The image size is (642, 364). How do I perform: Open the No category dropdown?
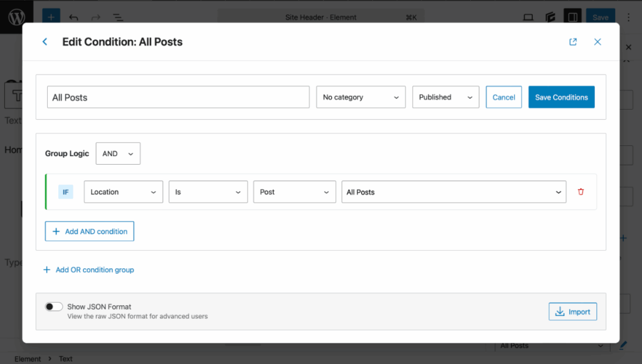pyautogui.click(x=360, y=97)
